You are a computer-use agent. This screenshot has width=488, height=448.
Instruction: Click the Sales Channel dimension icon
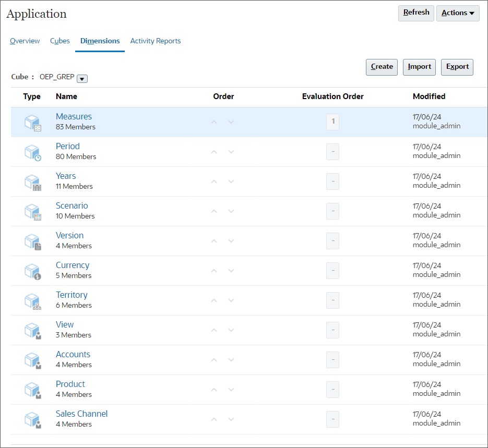click(x=33, y=420)
